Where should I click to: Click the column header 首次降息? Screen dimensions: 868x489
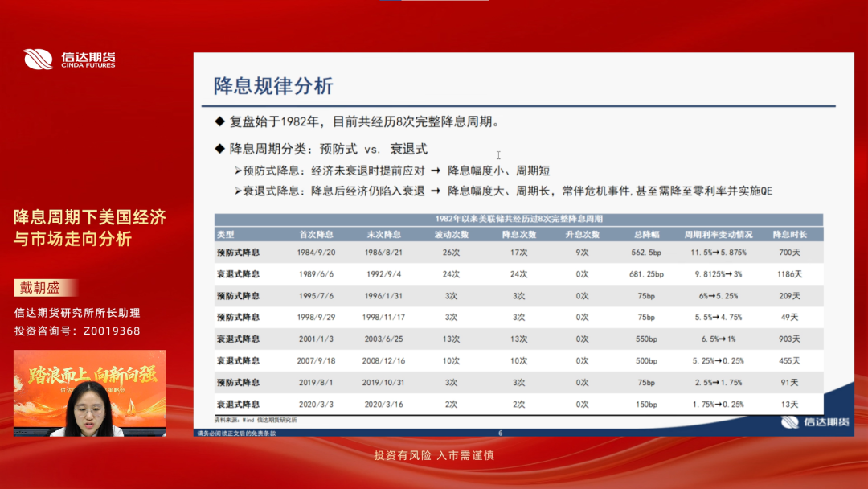316,235
